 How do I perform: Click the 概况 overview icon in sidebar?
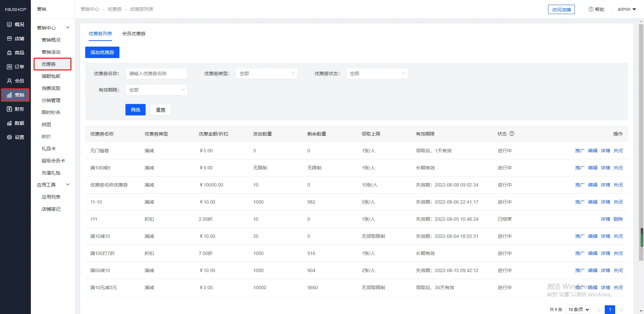[9, 24]
